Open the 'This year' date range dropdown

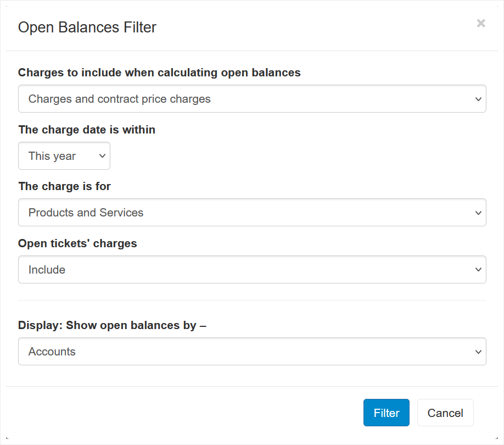pyautogui.click(x=64, y=156)
